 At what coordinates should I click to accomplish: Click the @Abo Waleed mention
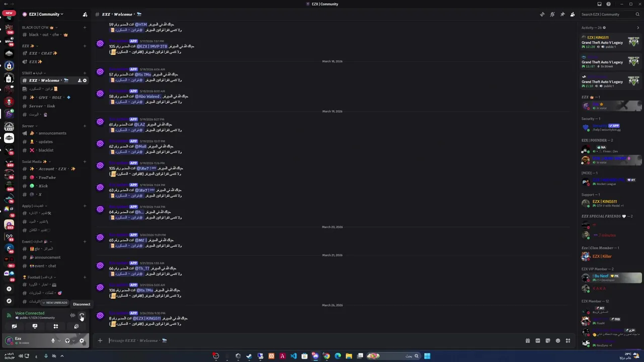coord(147,97)
